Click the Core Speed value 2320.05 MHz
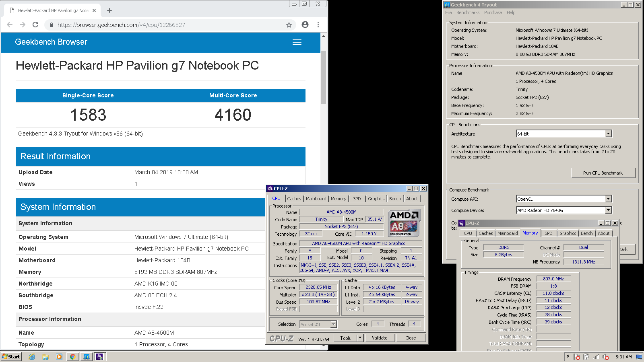644x362 pixels. [318, 287]
